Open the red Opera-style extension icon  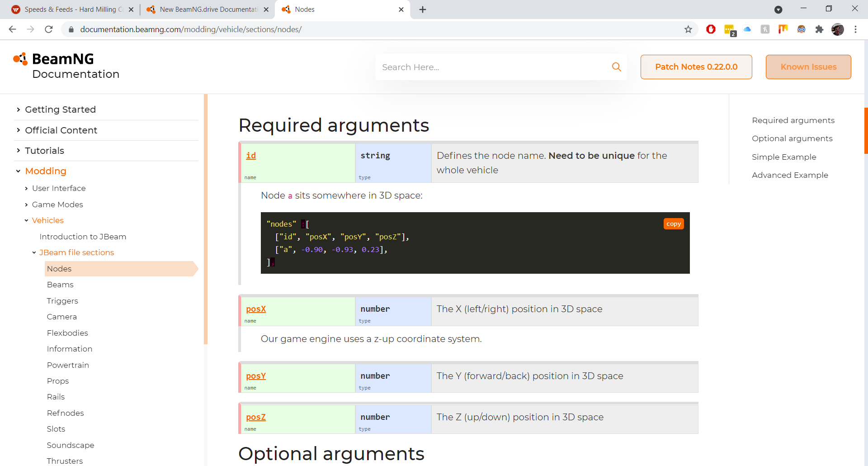[711, 29]
